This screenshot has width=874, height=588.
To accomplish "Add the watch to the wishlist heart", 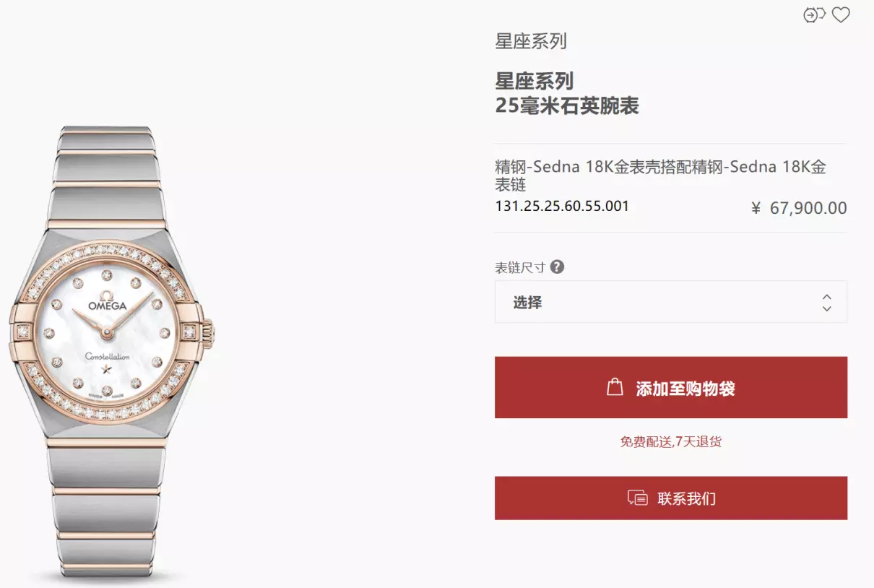I will point(840,14).
